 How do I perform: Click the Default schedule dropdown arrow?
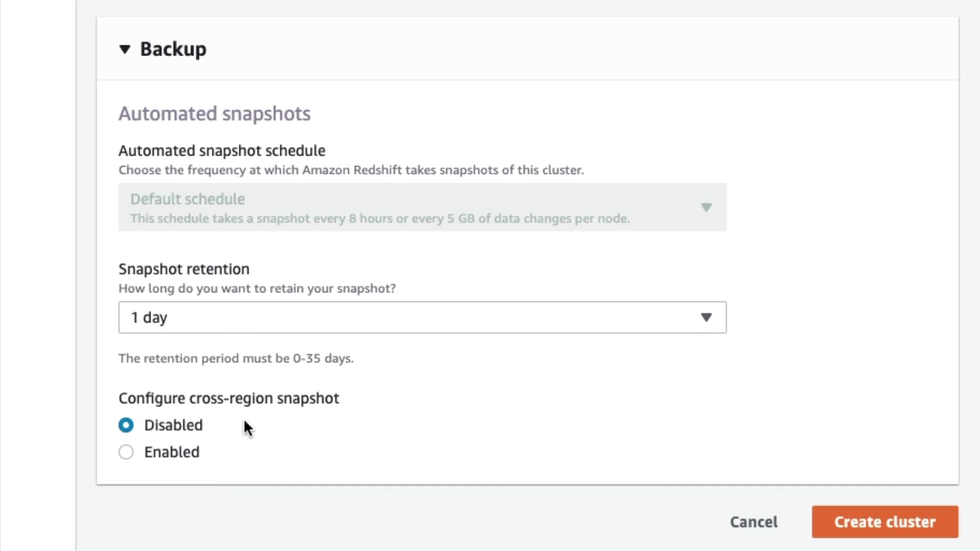pyautogui.click(x=706, y=207)
